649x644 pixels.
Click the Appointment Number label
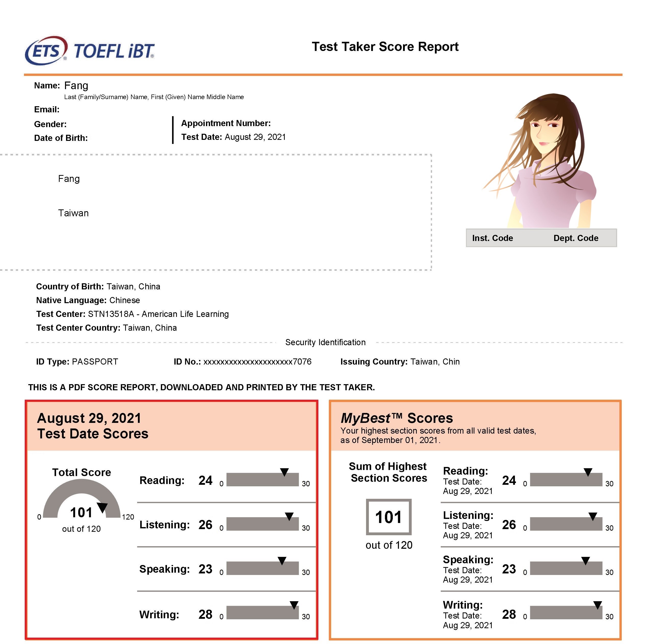pos(226,123)
